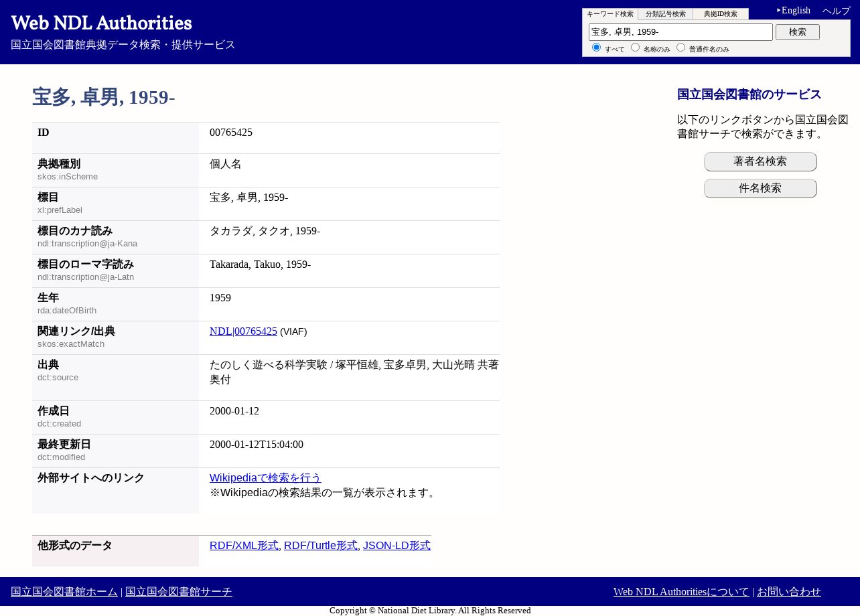The width and height of the screenshot is (860, 616).
Task: Click the タカラダ, タクオ, 1959- reading
Action: tap(265, 231)
